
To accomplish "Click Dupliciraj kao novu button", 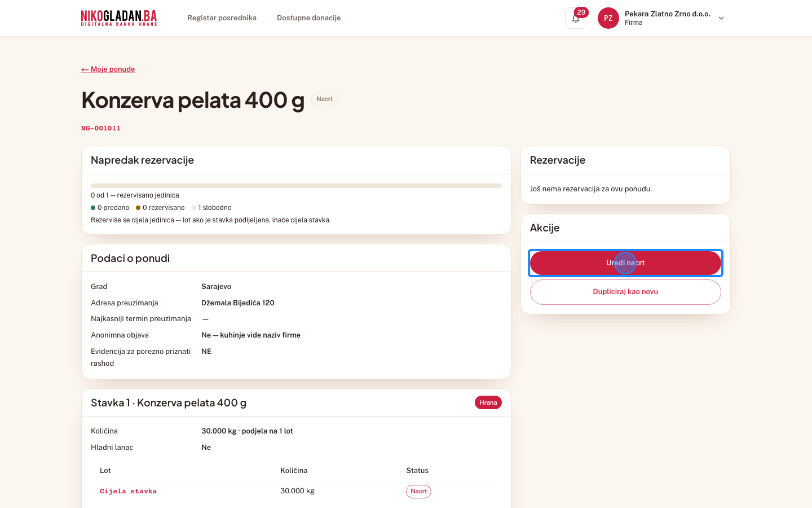I will pyautogui.click(x=625, y=292).
